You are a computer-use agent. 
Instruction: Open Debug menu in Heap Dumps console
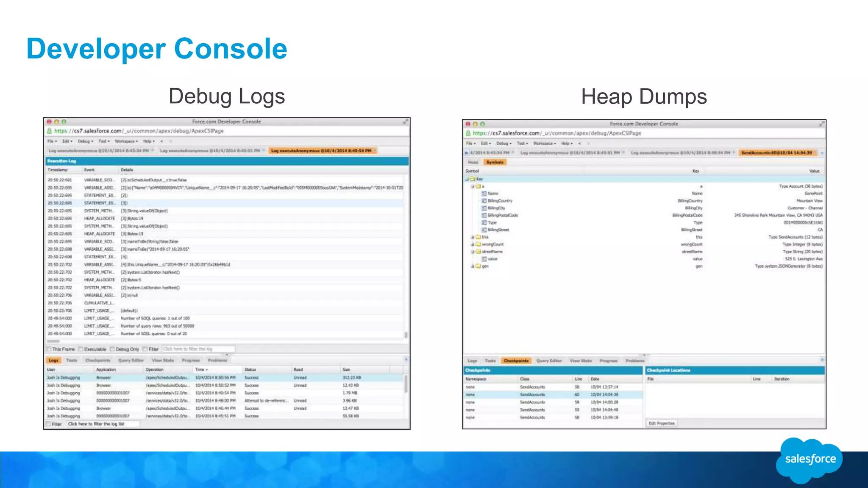point(504,144)
